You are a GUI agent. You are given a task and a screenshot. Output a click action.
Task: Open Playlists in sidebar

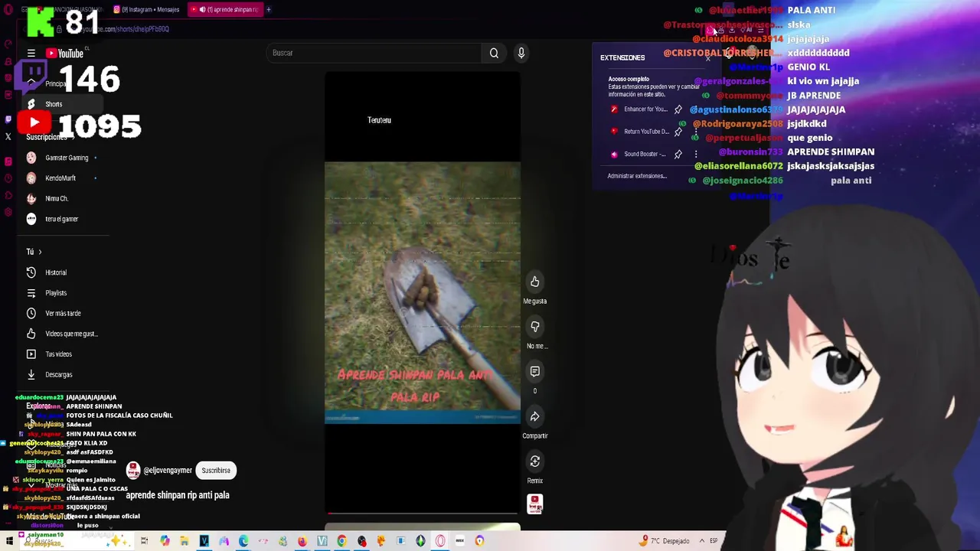coord(61,293)
